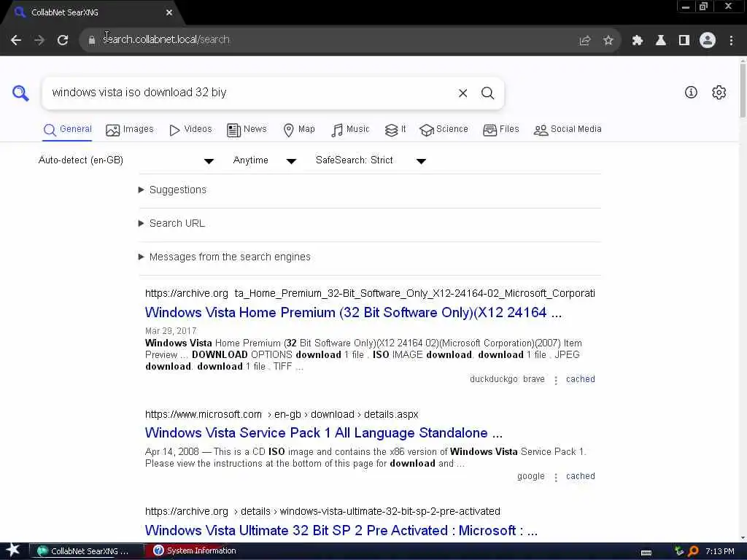
Task: Click the brave engine label
Action: [x=533, y=379]
